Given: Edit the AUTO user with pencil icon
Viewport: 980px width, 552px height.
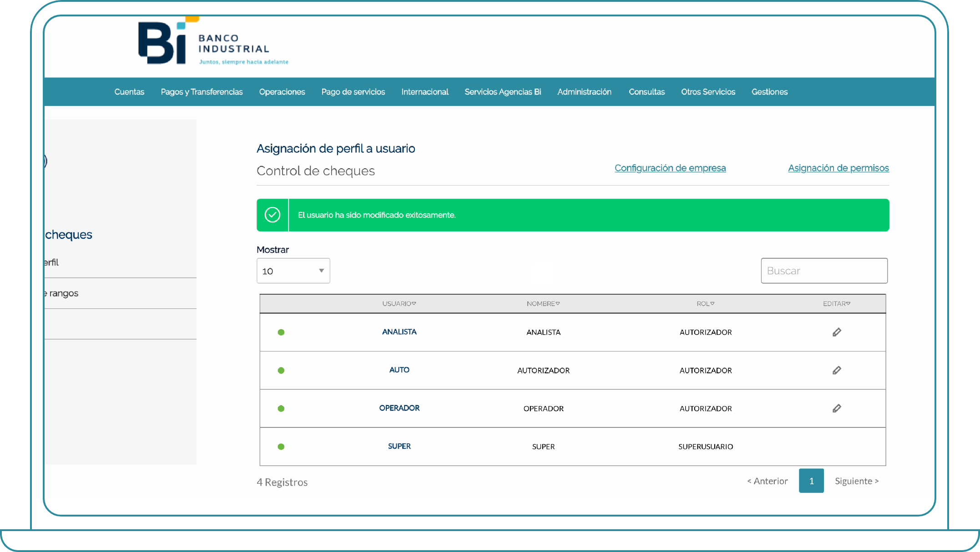Looking at the screenshot, I should pyautogui.click(x=837, y=371).
